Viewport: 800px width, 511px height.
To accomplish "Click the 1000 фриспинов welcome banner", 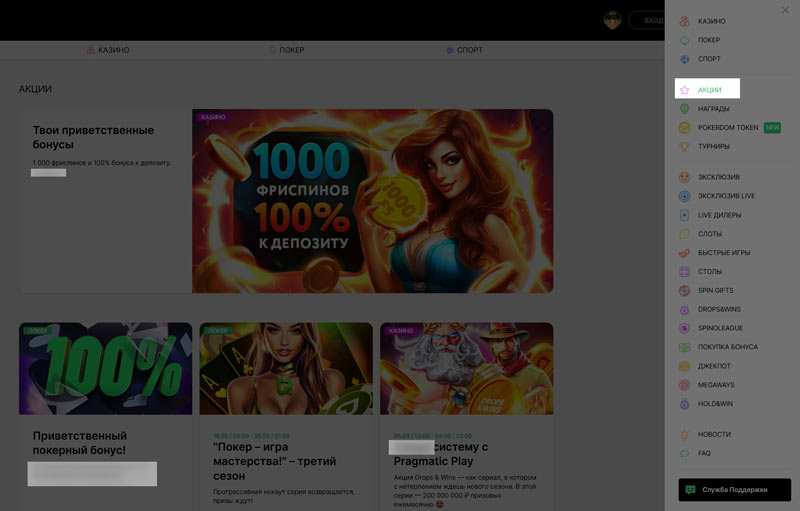I will 372,200.
